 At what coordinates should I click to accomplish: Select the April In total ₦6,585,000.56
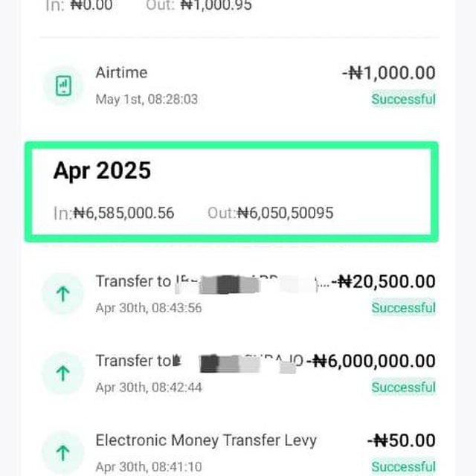(x=114, y=213)
